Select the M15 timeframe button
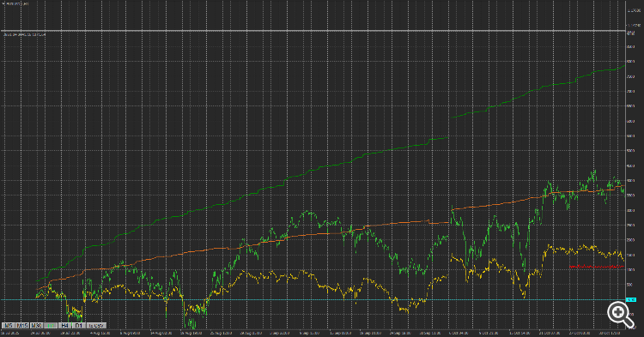The width and height of the screenshot is (644, 337). click(22, 326)
